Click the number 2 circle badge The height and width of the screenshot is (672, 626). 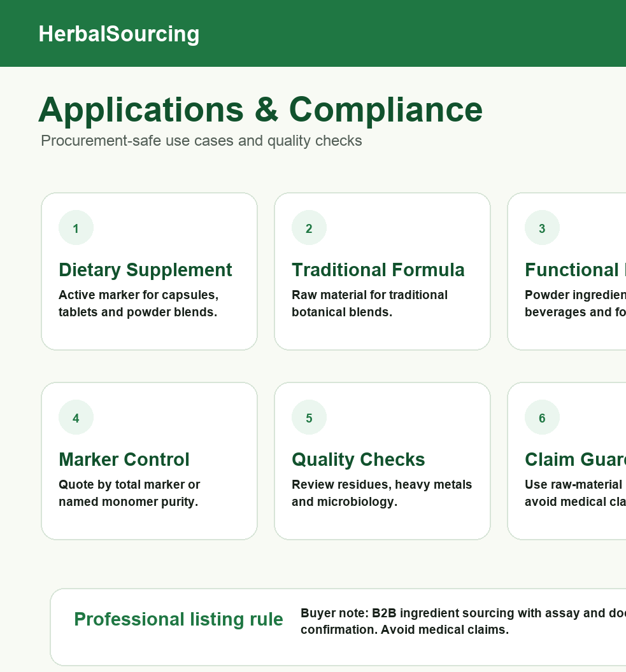[309, 228]
